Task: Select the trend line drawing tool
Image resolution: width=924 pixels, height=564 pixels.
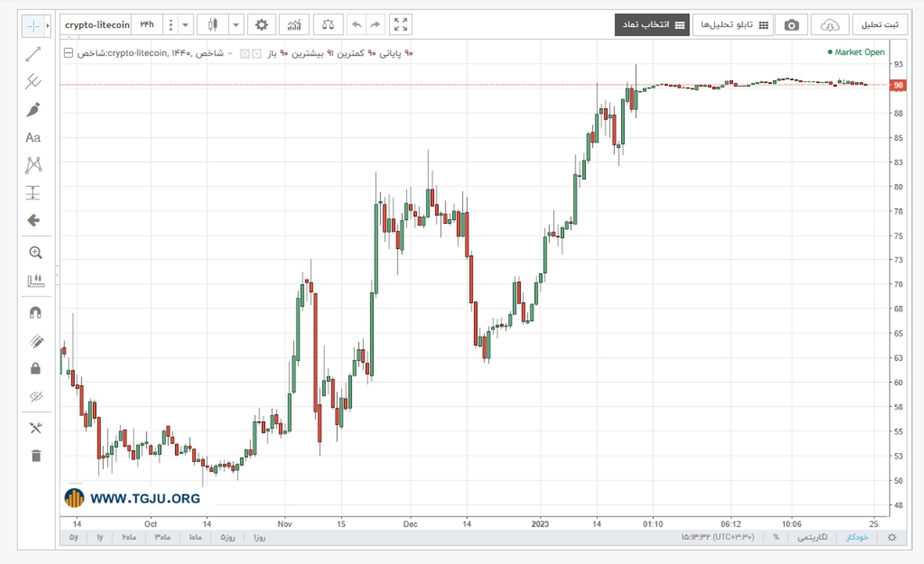Action: [33, 54]
